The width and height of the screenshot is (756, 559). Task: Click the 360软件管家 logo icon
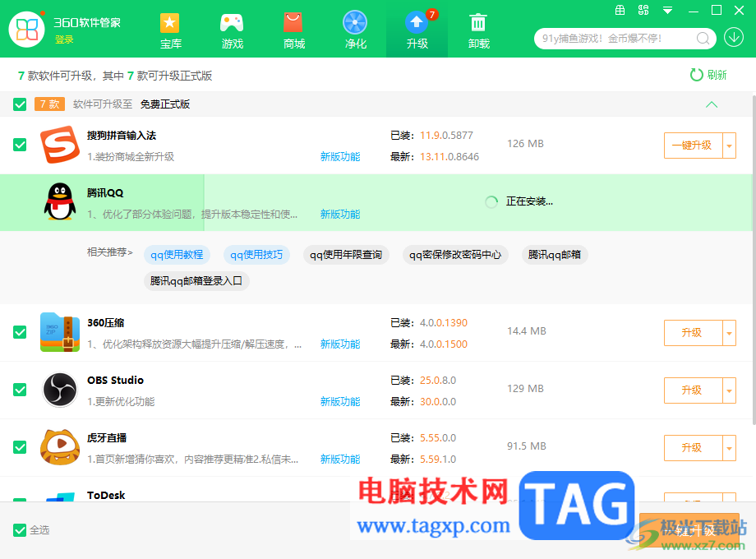point(26,30)
